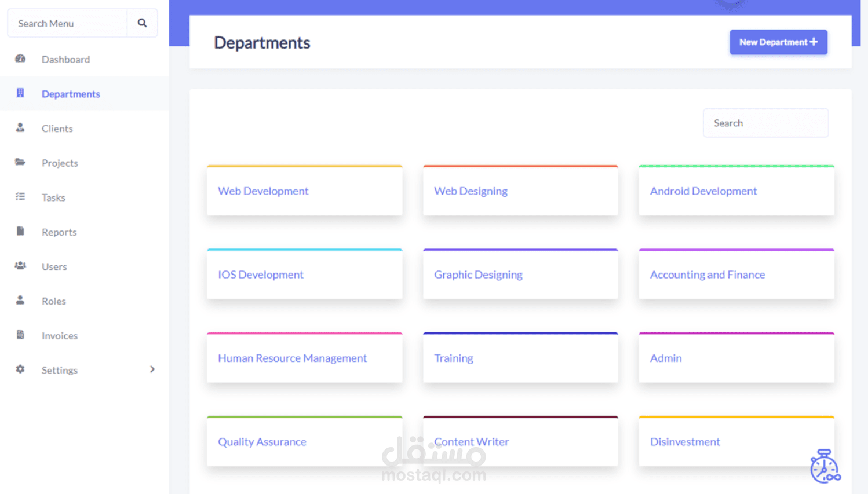
Task: Click the search magnifier icon in sidebar
Action: [142, 23]
